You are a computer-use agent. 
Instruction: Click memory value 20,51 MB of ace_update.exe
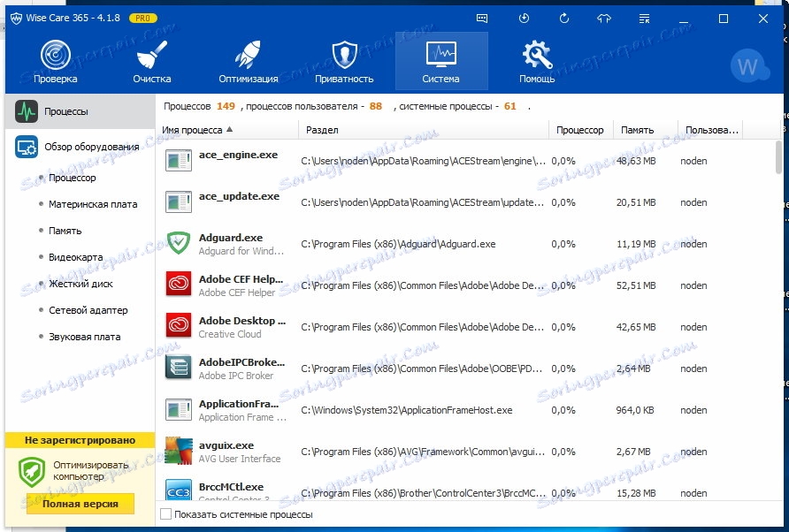point(636,202)
